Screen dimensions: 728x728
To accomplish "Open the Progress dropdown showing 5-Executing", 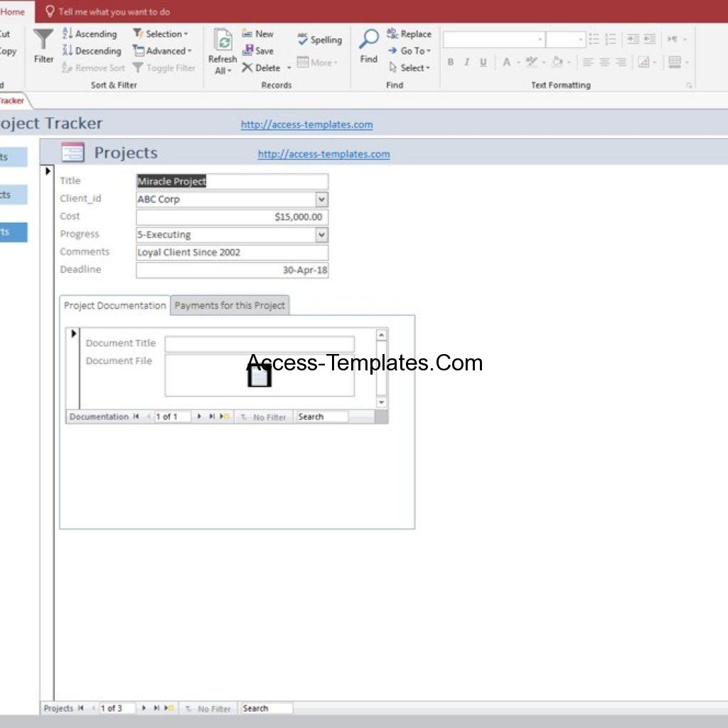I will [x=321, y=235].
